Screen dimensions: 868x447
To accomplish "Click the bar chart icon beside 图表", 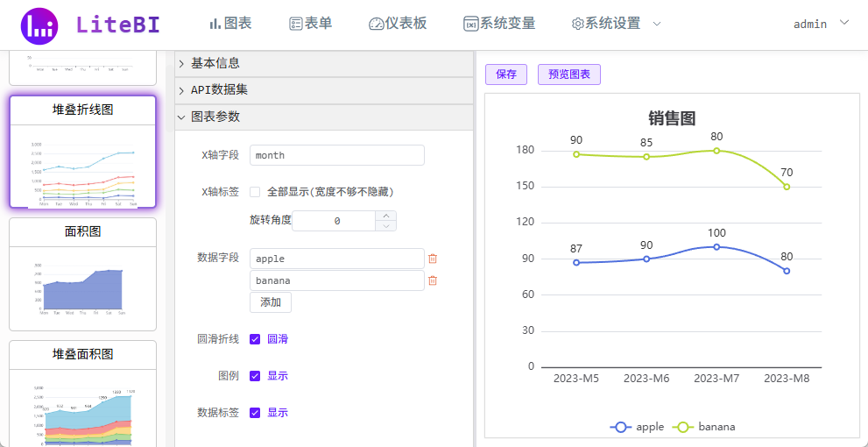I will pos(215,24).
